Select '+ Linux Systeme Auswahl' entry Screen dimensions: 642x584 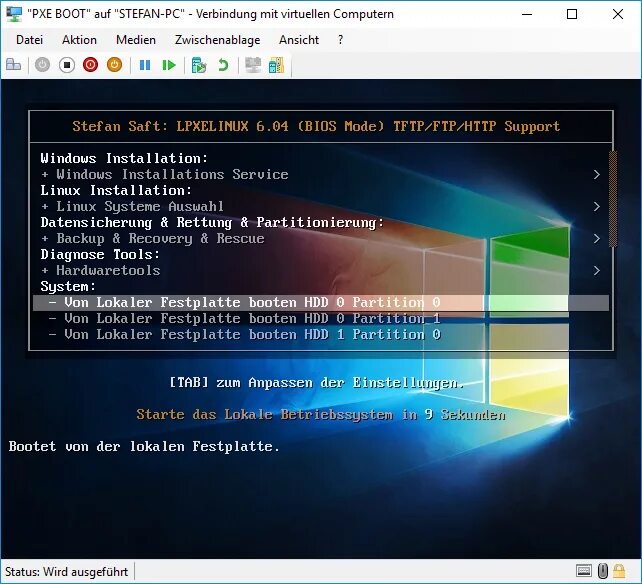pos(320,206)
